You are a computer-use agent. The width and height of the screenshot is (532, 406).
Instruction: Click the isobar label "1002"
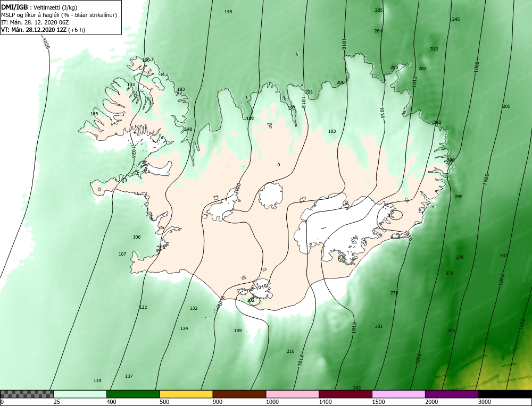click(x=522, y=324)
